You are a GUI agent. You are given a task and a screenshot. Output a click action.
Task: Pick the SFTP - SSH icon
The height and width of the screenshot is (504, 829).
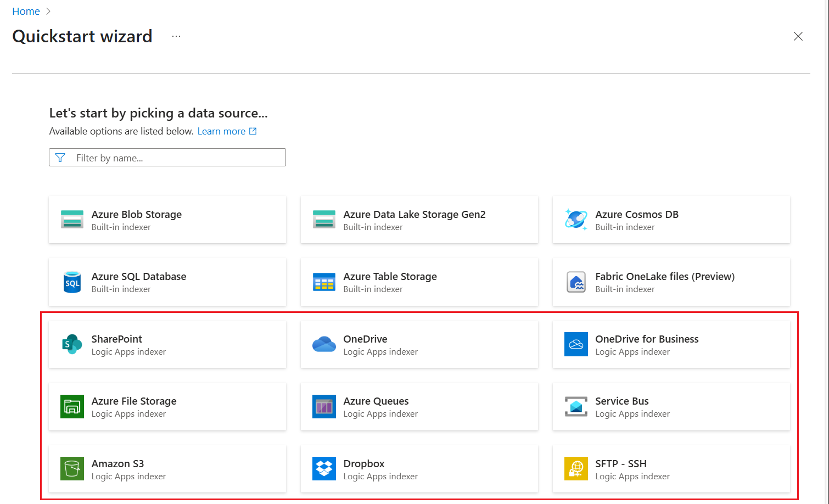tap(576, 469)
